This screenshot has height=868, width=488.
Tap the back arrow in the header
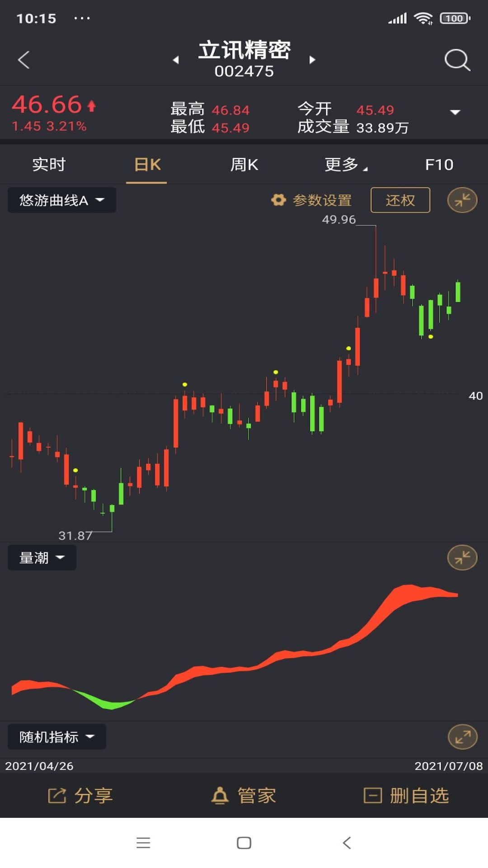(23, 60)
